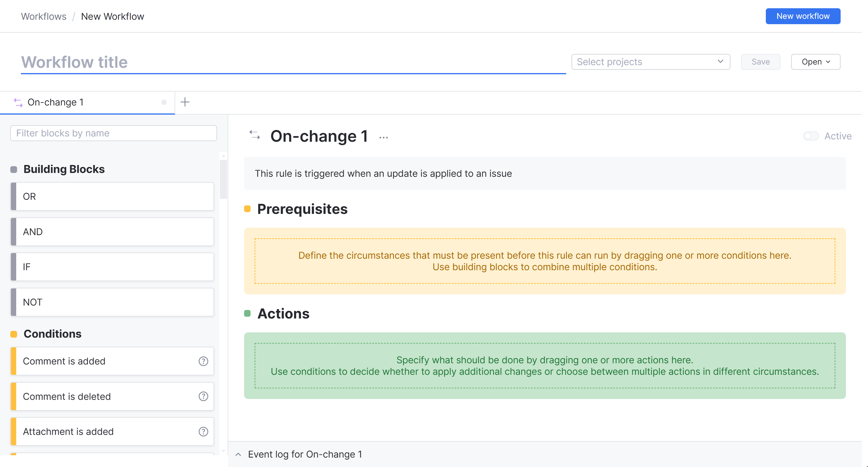Select the NOT building block
The image size is (868, 467).
tap(112, 302)
